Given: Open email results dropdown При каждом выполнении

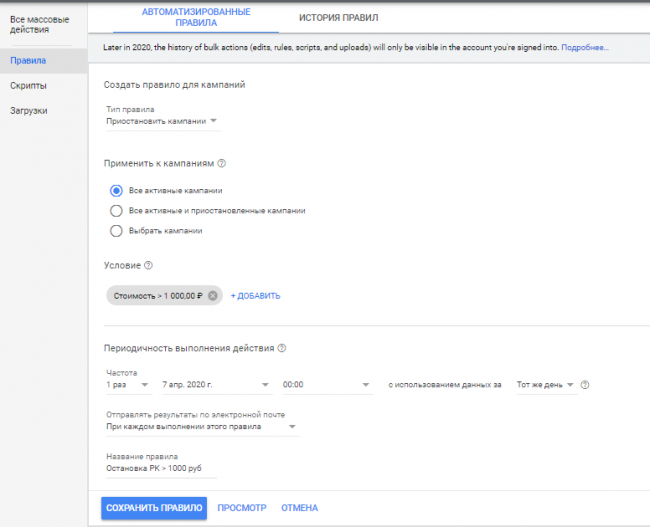Looking at the screenshot, I should 202,427.
